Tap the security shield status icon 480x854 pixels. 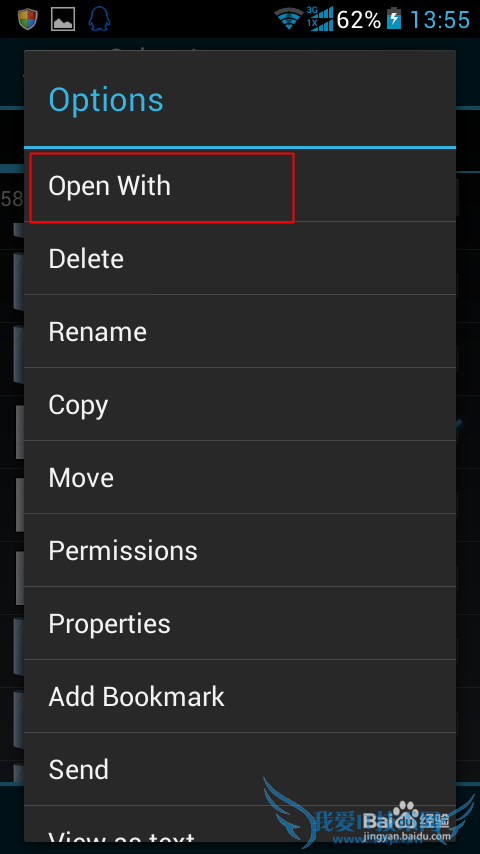[x=26, y=20]
